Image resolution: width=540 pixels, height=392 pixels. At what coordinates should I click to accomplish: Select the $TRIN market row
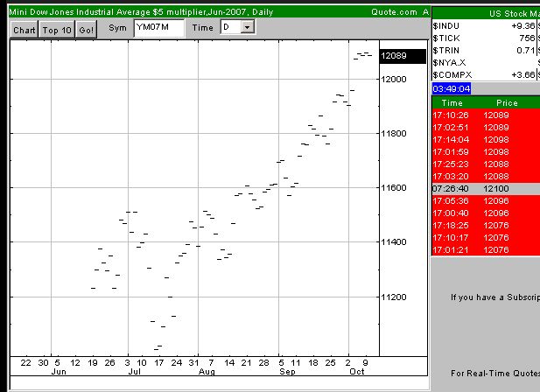click(484, 51)
